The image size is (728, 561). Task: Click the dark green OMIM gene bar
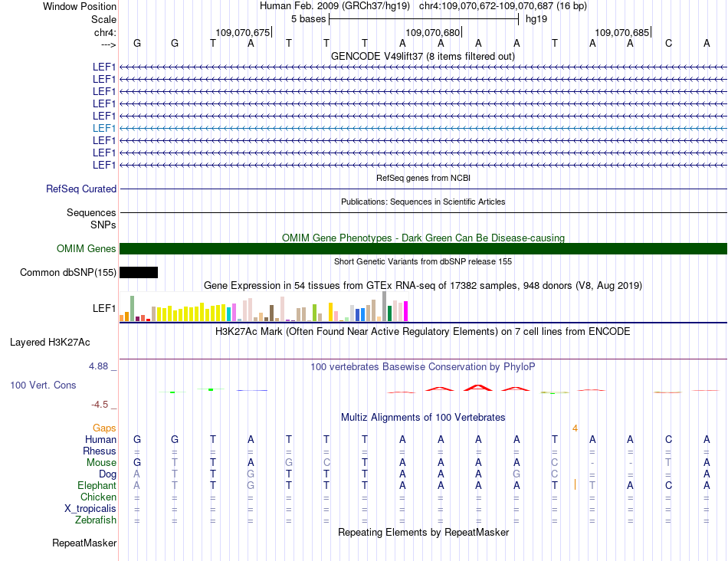coord(423,248)
